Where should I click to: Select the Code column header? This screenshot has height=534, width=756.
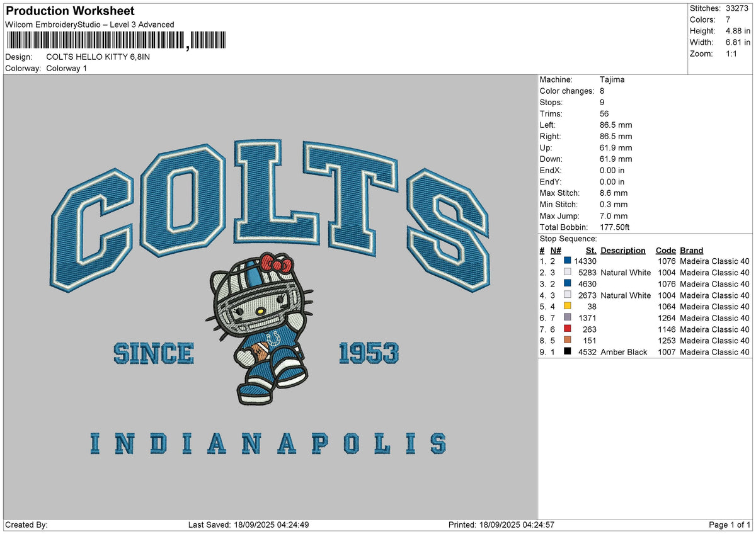click(665, 250)
